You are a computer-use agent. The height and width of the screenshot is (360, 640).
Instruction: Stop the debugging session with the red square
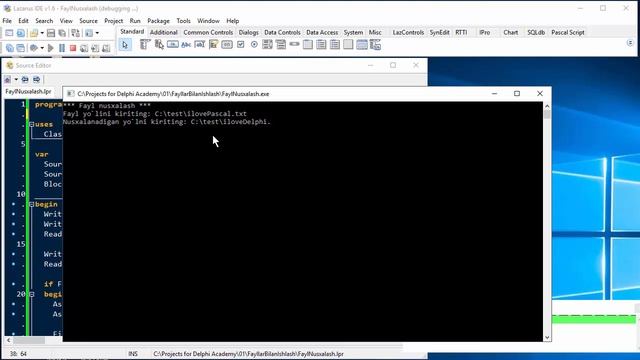pyautogui.click(x=73, y=48)
